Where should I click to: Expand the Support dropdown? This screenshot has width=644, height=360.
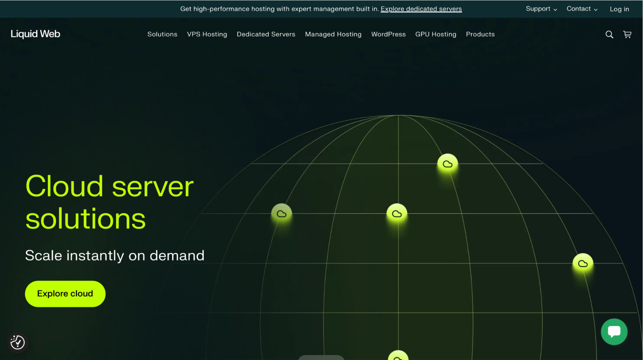pos(541,9)
